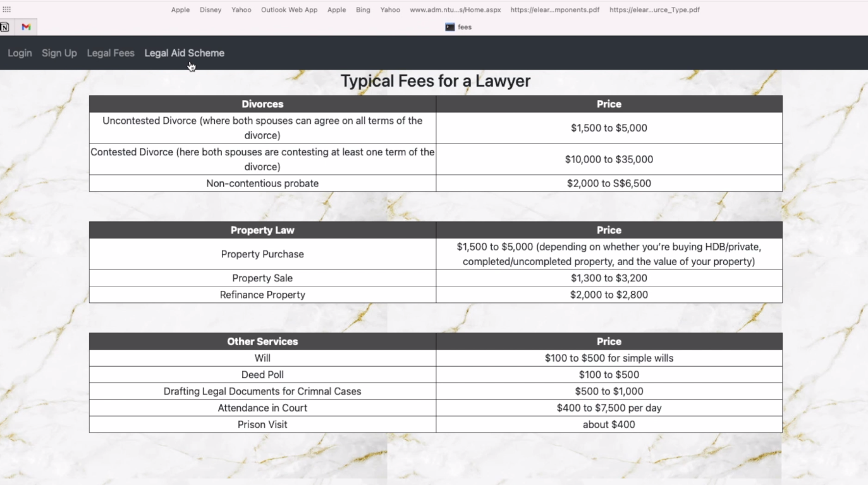Viewport: 868px width, 485px height.
Task: Open the elear...mponents.pdf bookmark
Action: coord(554,9)
